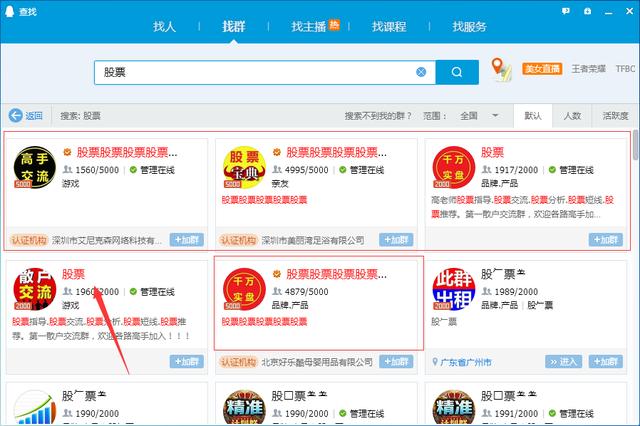Viewport: 640px width, 426px height.
Task: Switch to the 找课程 tab
Action: point(389,27)
